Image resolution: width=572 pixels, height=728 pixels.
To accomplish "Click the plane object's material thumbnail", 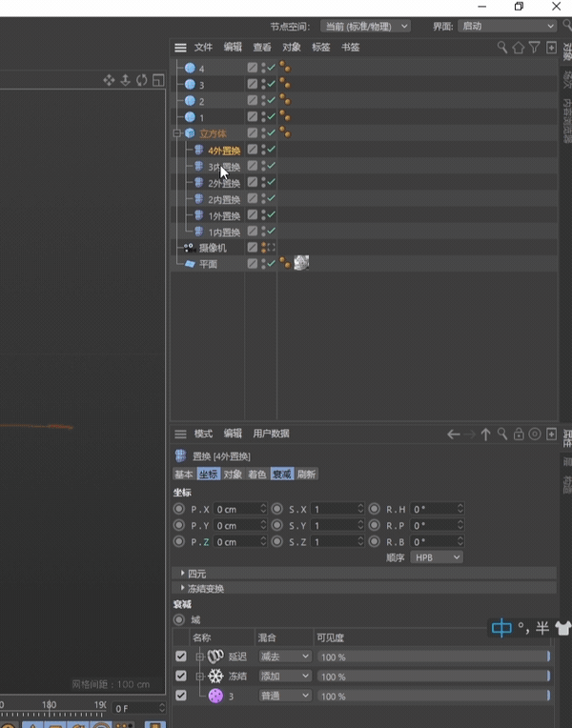I will (301, 263).
